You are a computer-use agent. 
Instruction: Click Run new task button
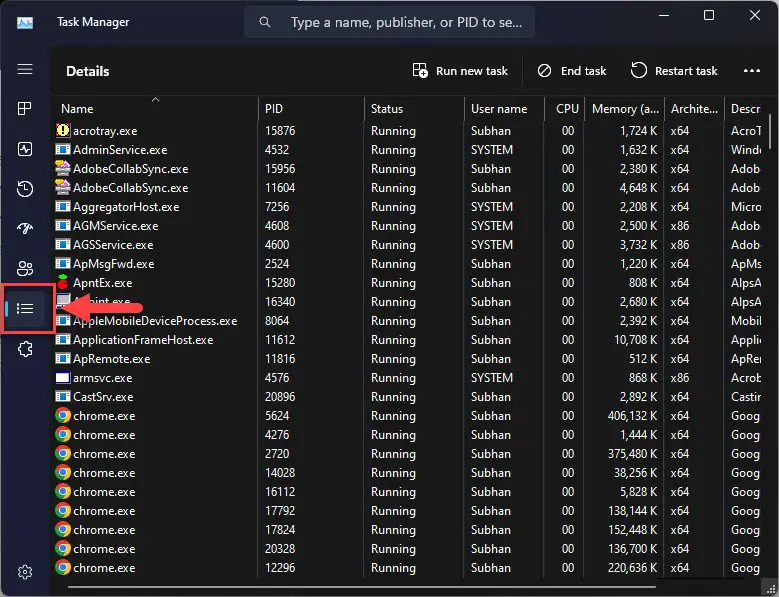point(460,71)
